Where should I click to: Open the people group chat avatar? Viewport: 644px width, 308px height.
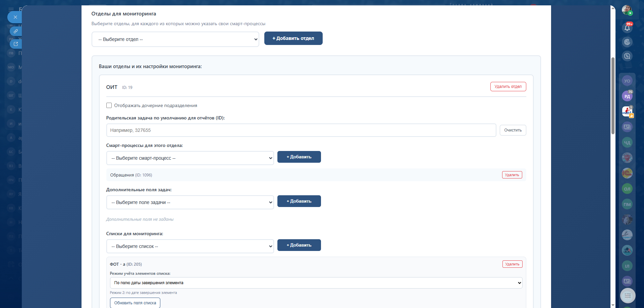[627, 251]
